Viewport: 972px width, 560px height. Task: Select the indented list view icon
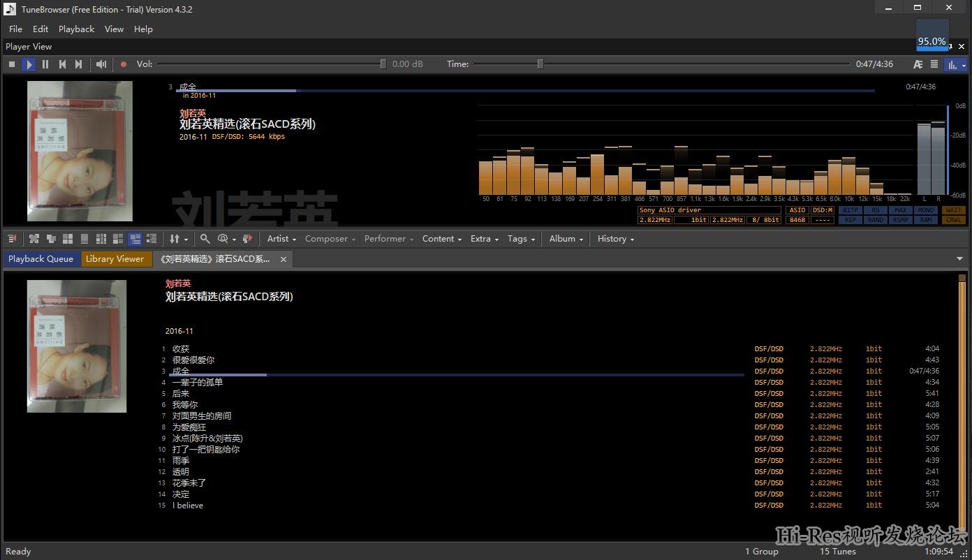[x=152, y=239]
